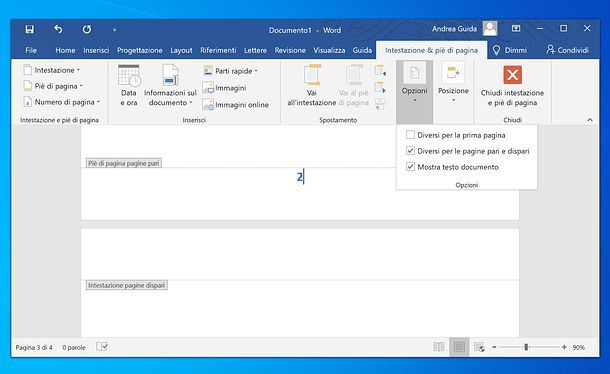The image size is (610, 374).
Task: Uncheck Diversi per le pagine pari e dispari
Action: [410, 151]
